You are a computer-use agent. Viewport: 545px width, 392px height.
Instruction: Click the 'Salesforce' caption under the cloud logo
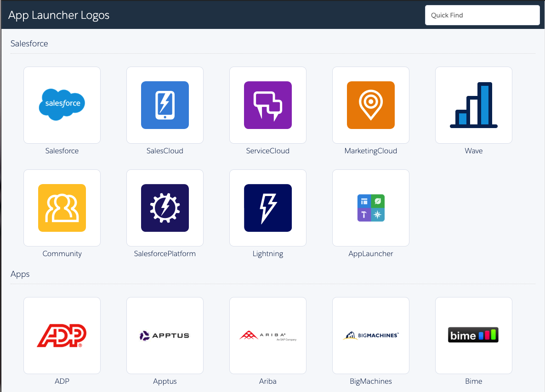pyautogui.click(x=62, y=151)
